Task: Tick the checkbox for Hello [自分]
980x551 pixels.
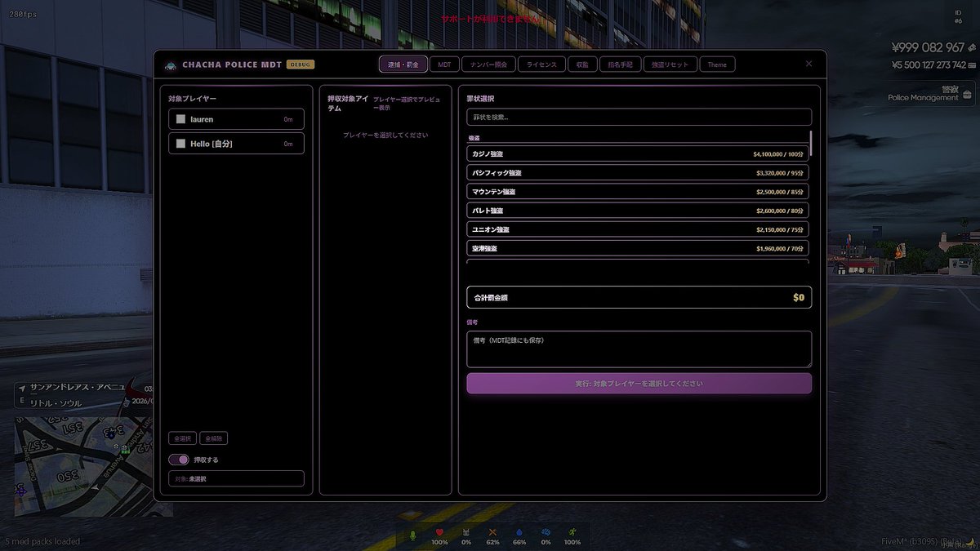Action: click(180, 144)
